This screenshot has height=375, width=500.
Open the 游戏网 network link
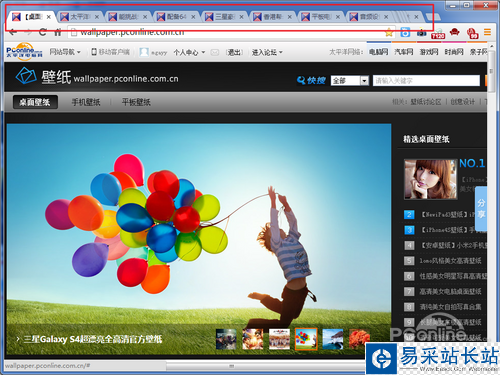click(429, 52)
